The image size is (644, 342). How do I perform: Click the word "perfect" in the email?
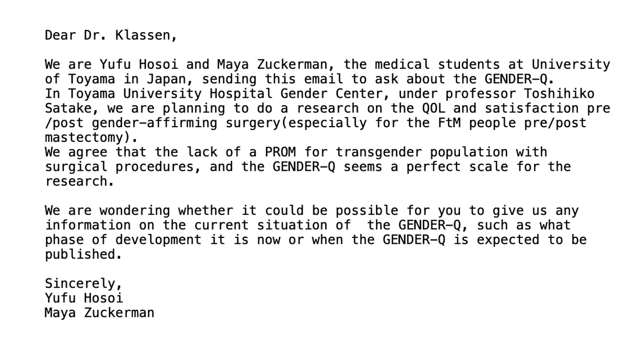tap(426, 166)
